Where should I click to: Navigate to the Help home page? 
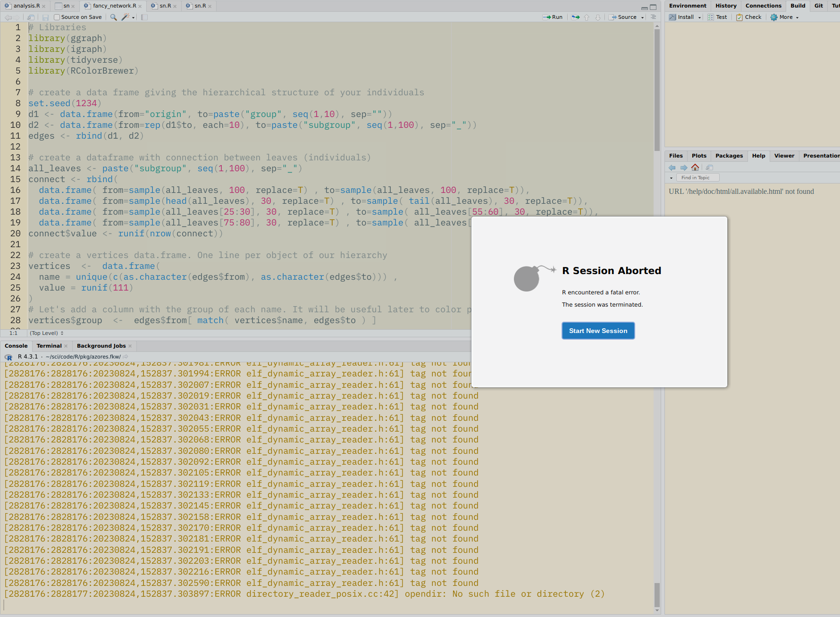(x=695, y=167)
